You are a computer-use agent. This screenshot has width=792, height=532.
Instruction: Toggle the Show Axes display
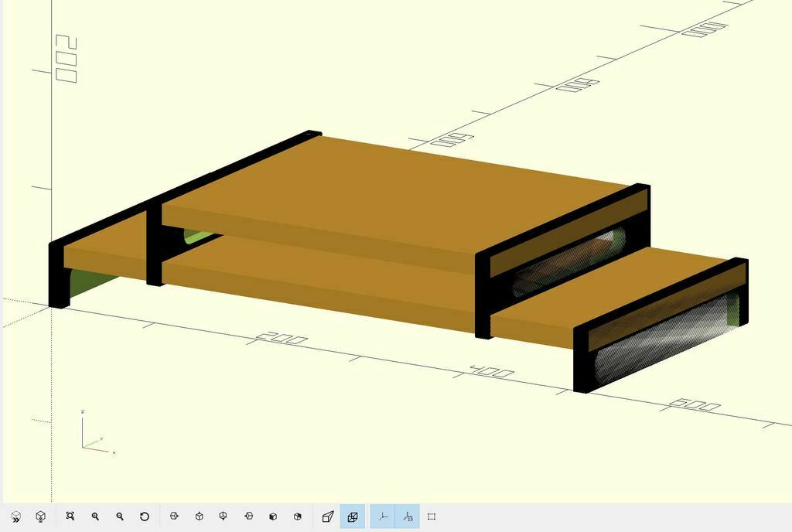click(x=383, y=517)
